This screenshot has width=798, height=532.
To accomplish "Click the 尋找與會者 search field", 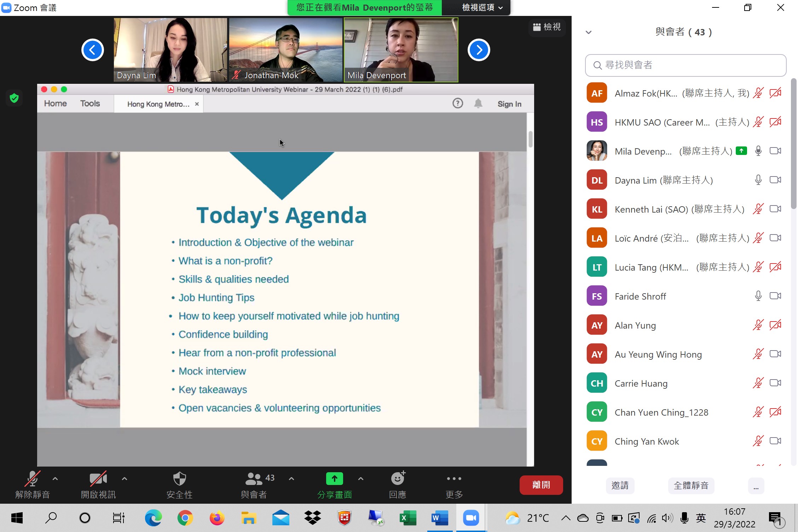I will tap(686, 65).
